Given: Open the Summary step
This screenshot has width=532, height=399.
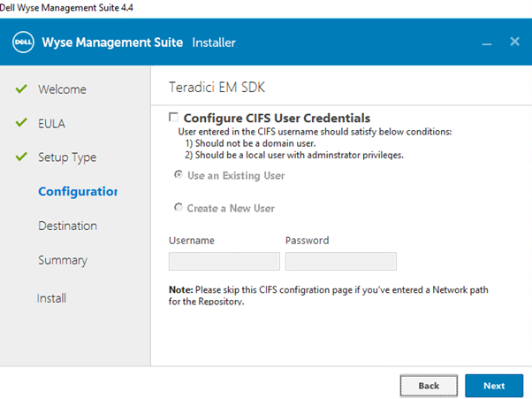Looking at the screenshot, I should click(63, 260).
